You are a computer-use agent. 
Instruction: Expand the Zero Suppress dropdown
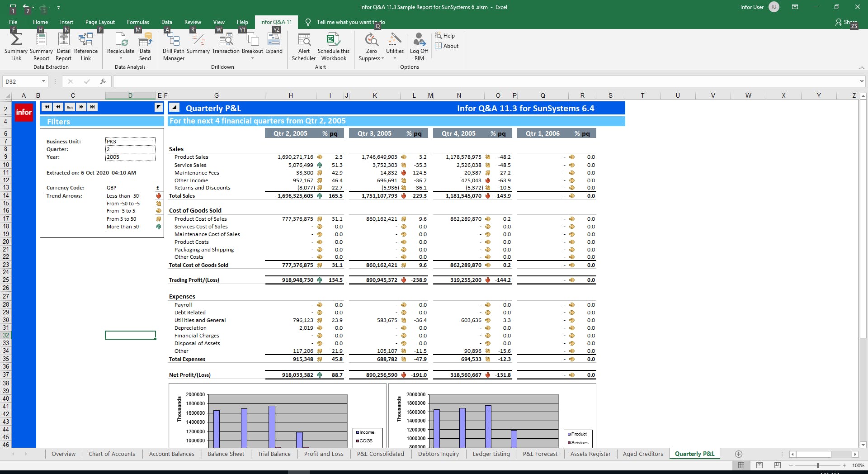point(382,58)
